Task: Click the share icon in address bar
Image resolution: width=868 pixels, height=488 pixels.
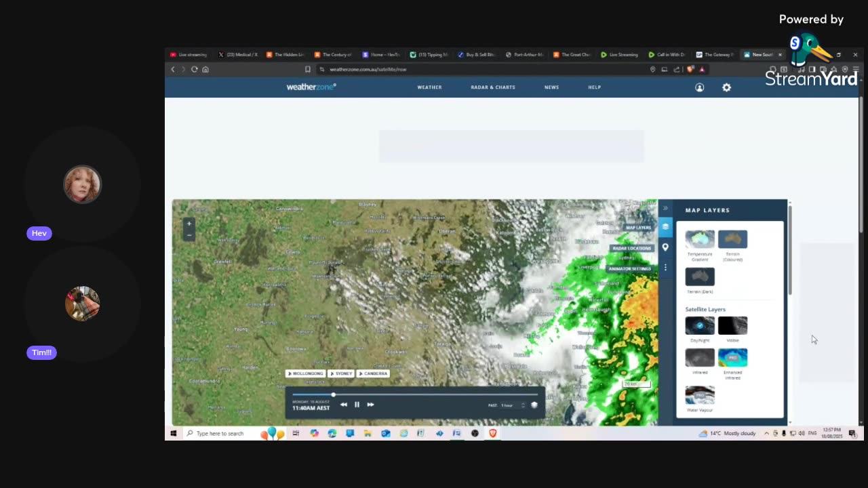Action: pyautogui.click(x=676, y=69)
